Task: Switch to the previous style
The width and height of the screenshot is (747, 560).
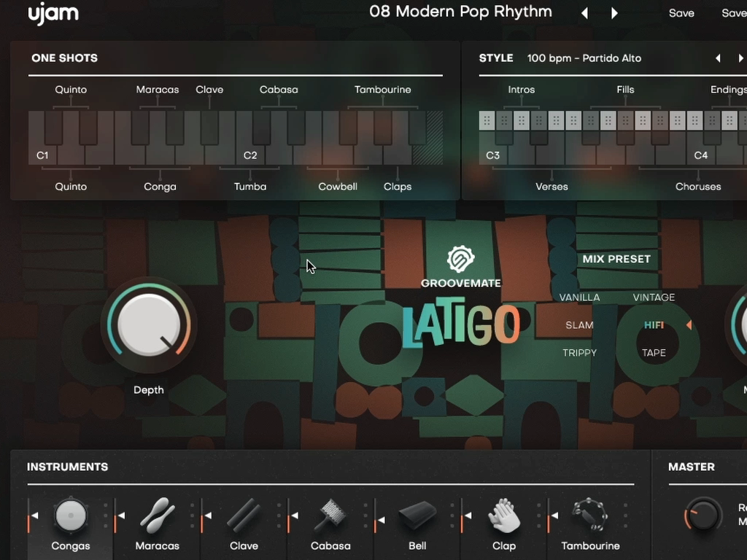Action: [x=718, y=58]
